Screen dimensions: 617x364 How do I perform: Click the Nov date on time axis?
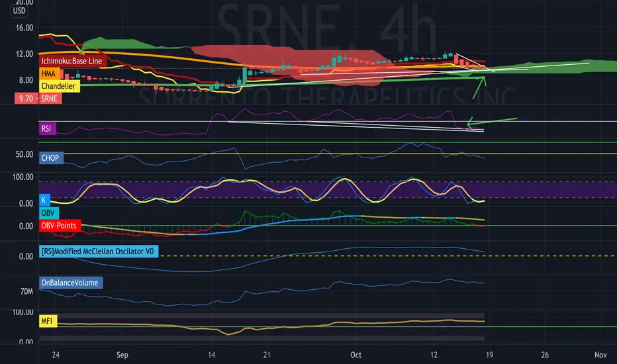(600, 355)
